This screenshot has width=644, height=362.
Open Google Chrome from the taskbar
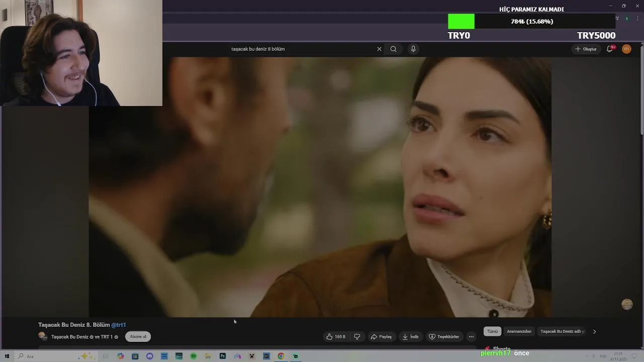[x=281, y=356]
